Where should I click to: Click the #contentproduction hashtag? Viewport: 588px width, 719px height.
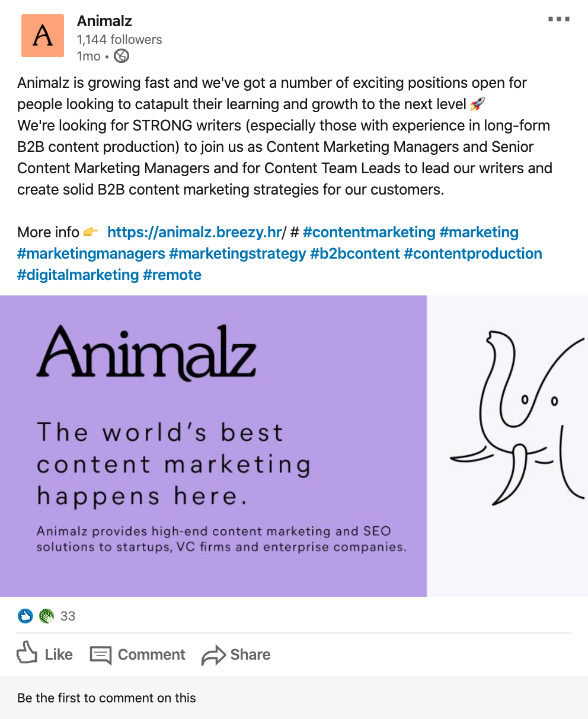coord(473,253)
